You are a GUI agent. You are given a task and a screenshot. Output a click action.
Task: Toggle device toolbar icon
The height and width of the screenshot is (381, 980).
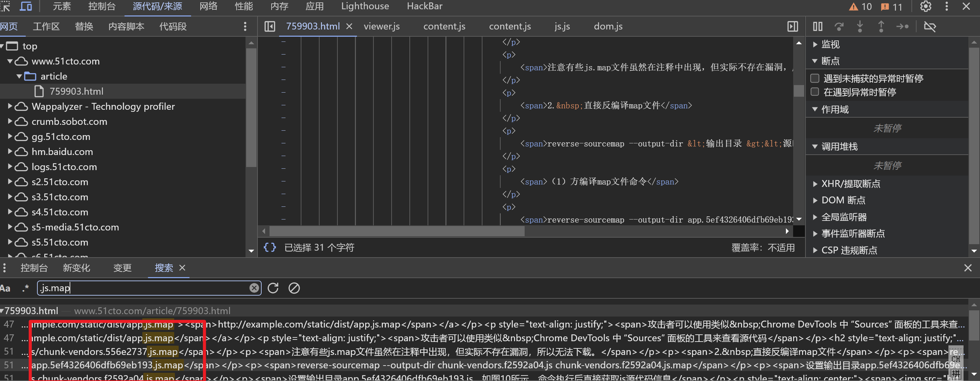click(x=26, y=7)
